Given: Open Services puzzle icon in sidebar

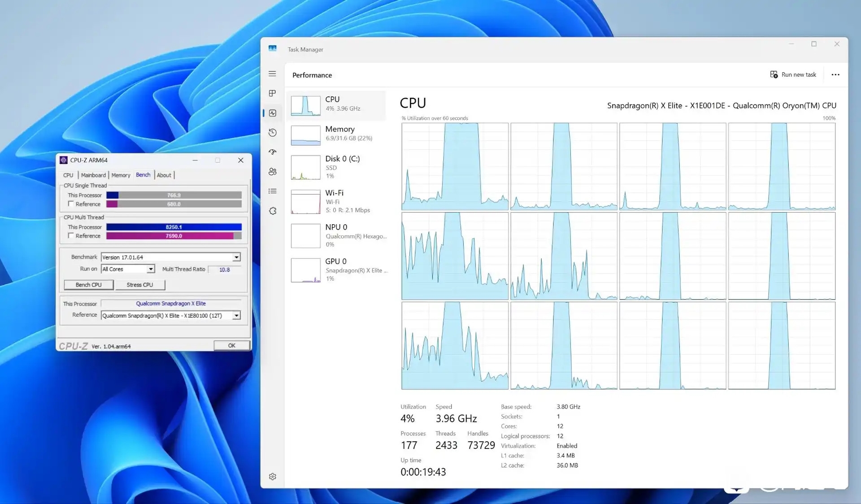Looking at the screenshot, I should (x=272, y=211).
